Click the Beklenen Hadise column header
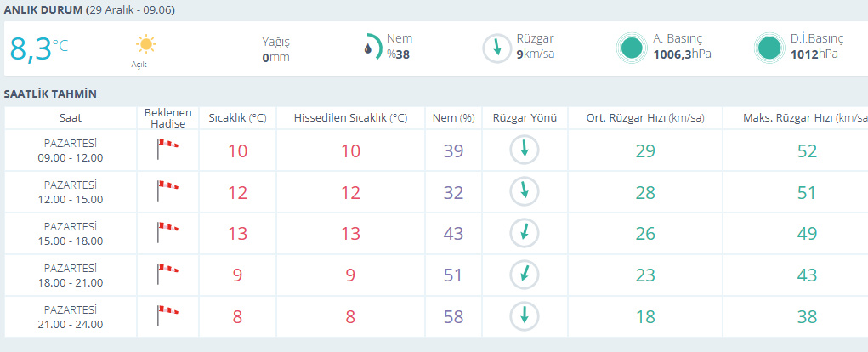This screenshot has height=352, width=868. [x=167, y=118]
